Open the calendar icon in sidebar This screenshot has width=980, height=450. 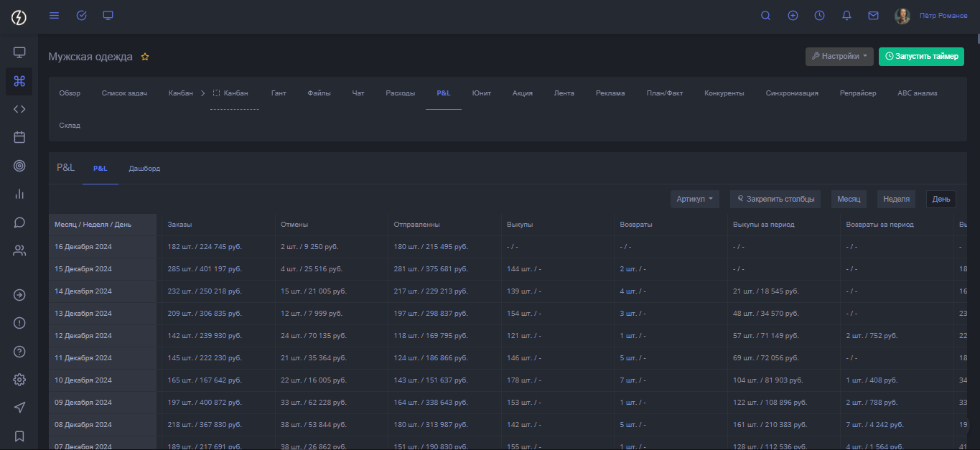pos(19,137)
